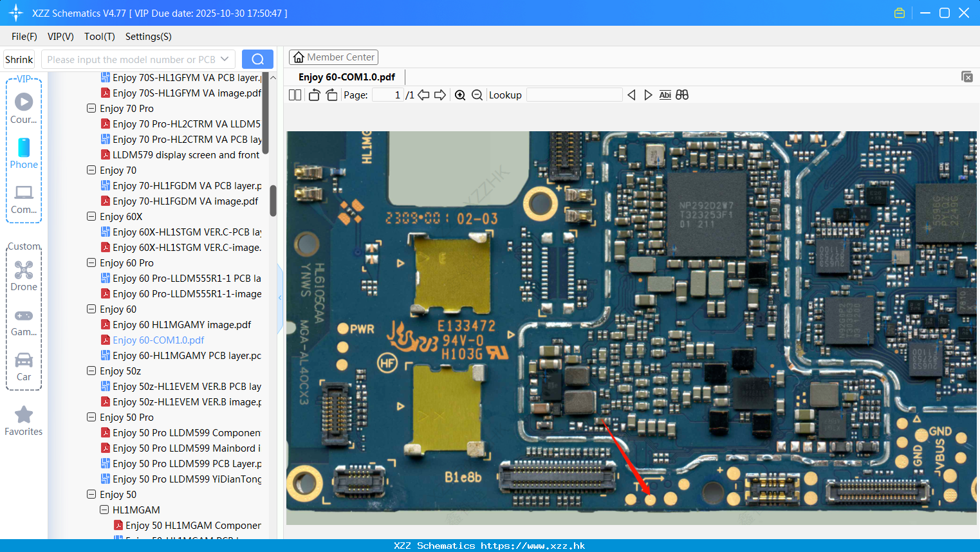This screenshot has height=552, width=980.
Task: Collapse the Enjoy 50 Pro node
Action: point(91,418)
